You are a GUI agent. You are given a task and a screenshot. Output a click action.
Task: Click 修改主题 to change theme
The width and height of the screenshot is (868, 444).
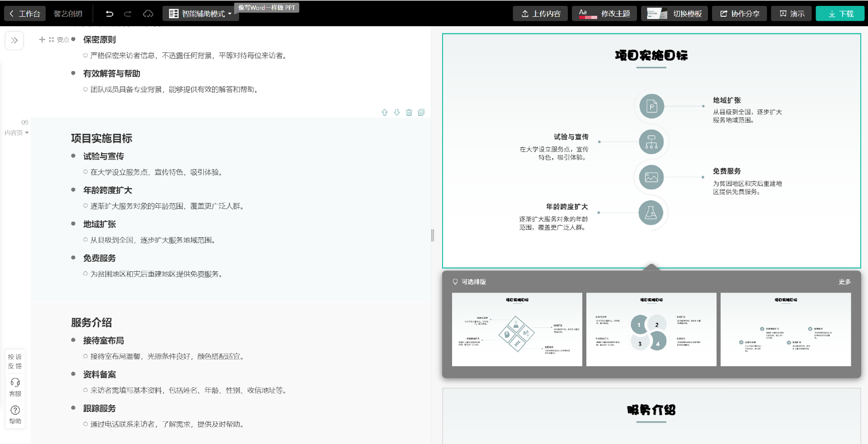(x=604, y=14)
